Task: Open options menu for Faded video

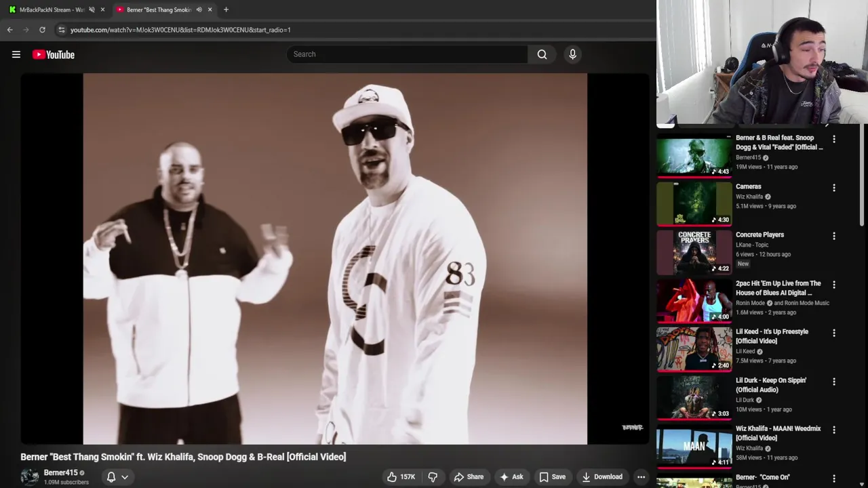Action: 834,139
